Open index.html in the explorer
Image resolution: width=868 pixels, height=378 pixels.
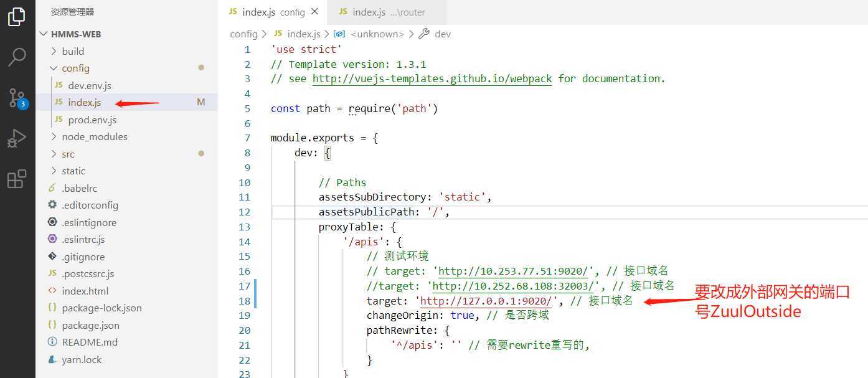[126, 291]
